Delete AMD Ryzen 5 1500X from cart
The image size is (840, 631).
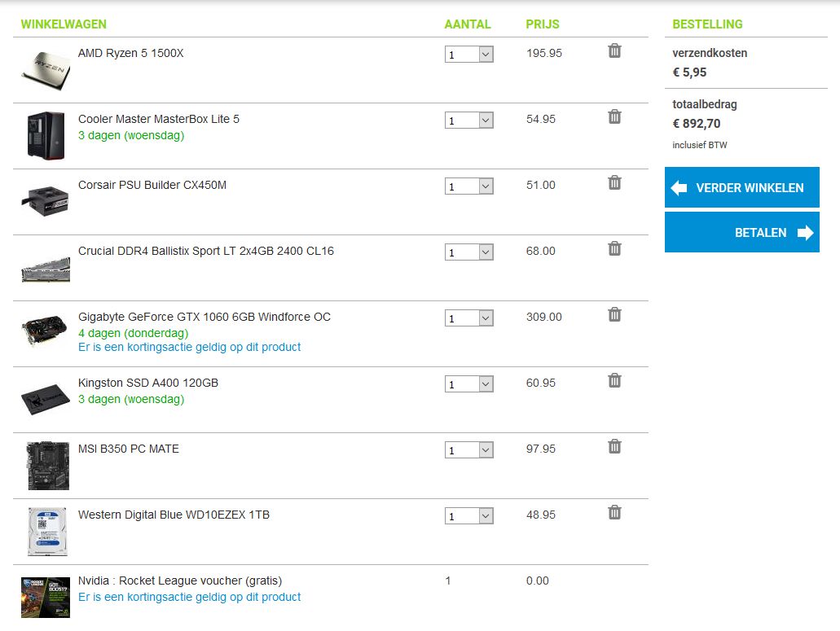(x=614, y=51)
